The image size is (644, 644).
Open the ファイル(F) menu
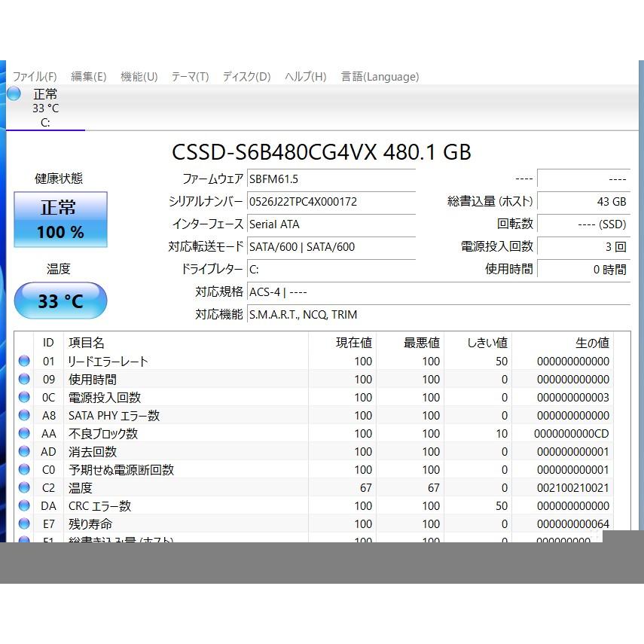(x=35, y=77)
